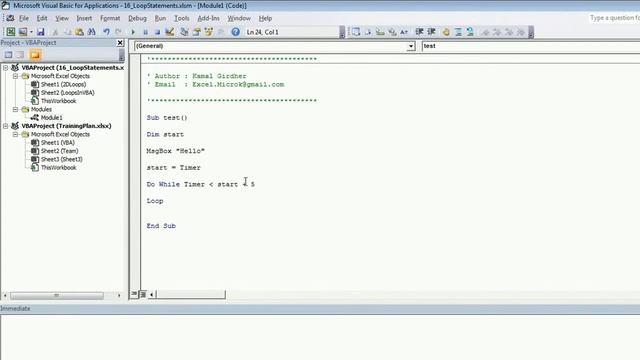
Task: Toggle Design Mode icon
Action: click(170, 32)
